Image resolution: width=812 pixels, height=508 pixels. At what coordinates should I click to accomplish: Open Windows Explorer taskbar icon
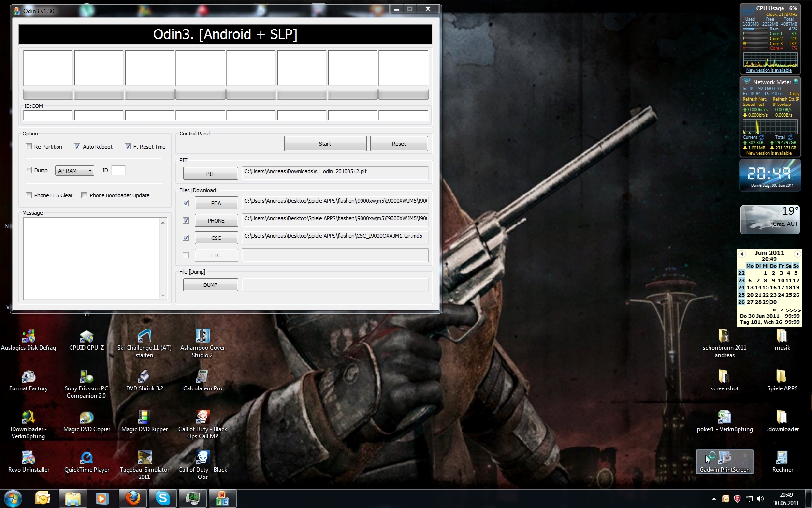(72, 498)
